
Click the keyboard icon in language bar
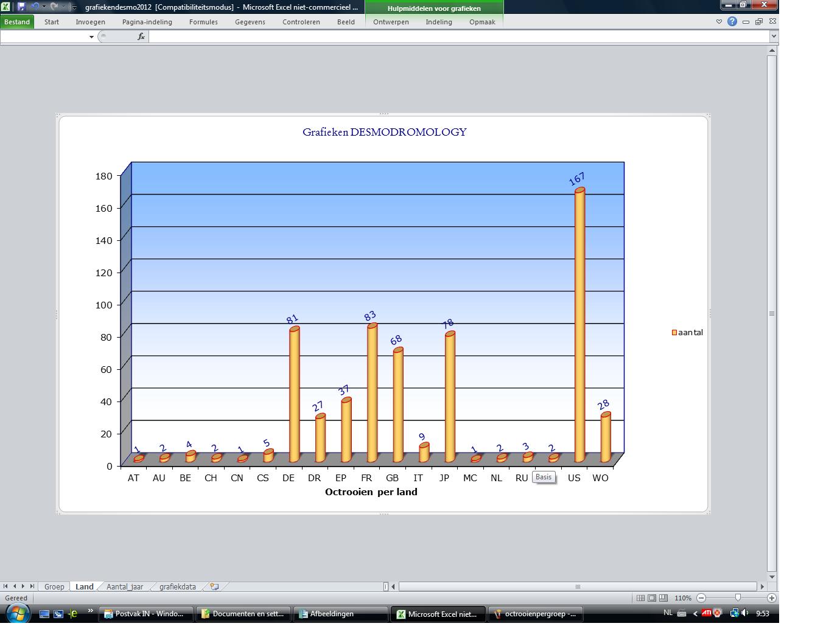(x=682, y=613)
